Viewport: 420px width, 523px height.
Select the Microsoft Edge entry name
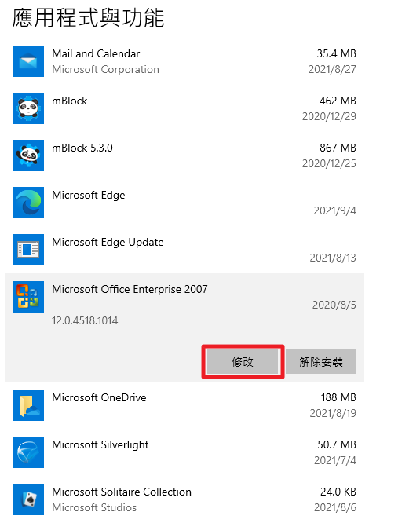click(89, 195)
